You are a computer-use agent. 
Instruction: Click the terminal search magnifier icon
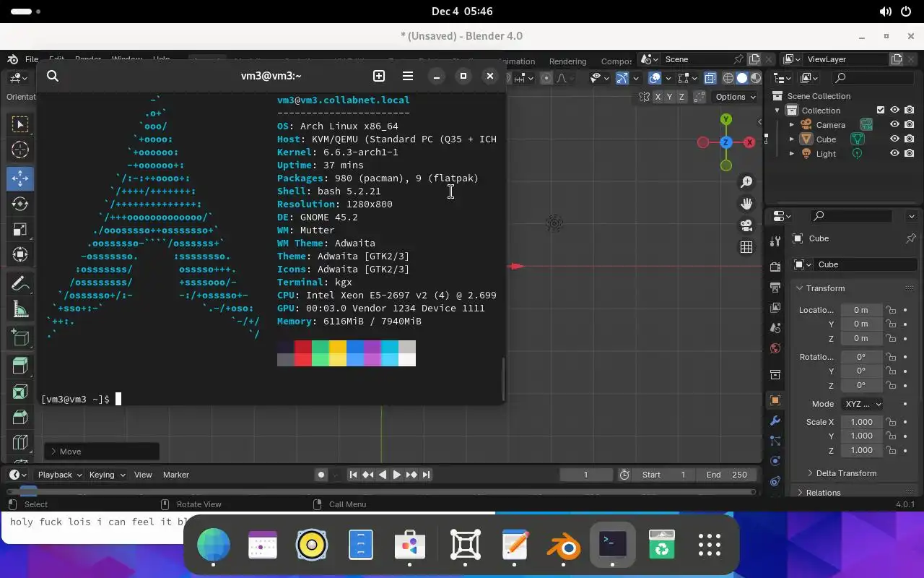pyautogui.click(x=53, y=76)
